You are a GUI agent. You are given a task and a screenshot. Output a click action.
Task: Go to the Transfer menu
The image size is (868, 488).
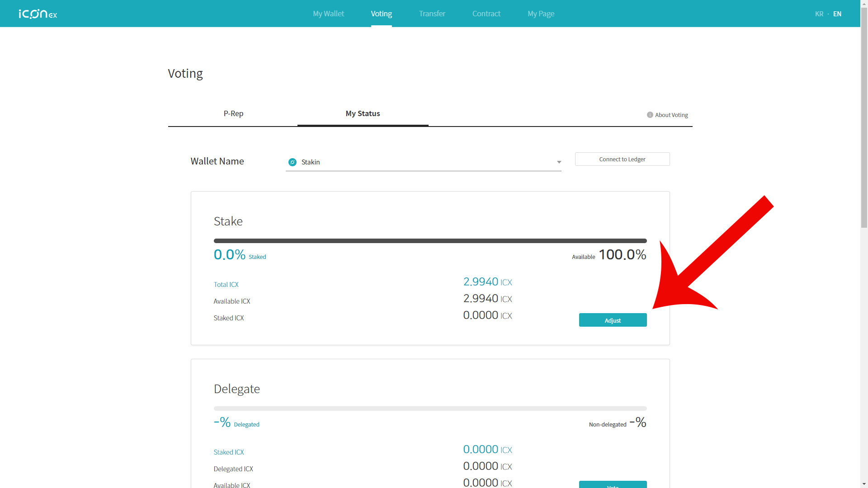tap(432, 14)
